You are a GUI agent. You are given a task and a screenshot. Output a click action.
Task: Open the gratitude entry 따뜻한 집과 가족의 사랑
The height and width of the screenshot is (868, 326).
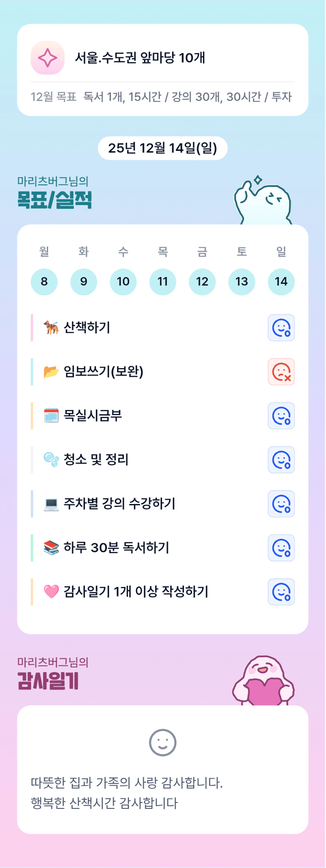pyautogui.click(x=127, y=783)
